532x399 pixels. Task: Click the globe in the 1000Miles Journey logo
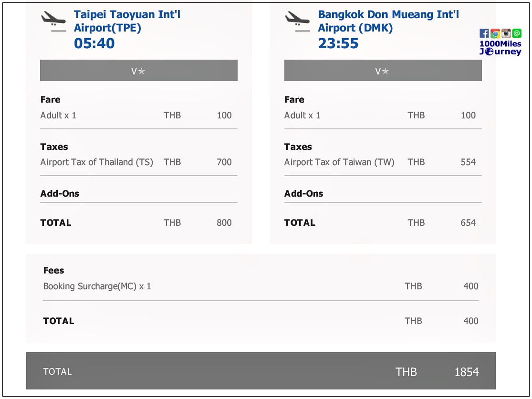[x=489, y=52]
